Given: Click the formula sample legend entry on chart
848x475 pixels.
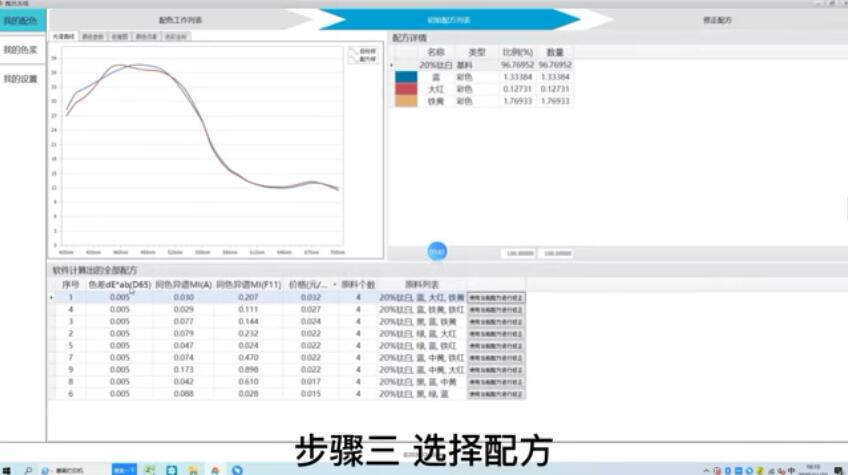Looking at the screenshot, I should (x=363, y=59).
